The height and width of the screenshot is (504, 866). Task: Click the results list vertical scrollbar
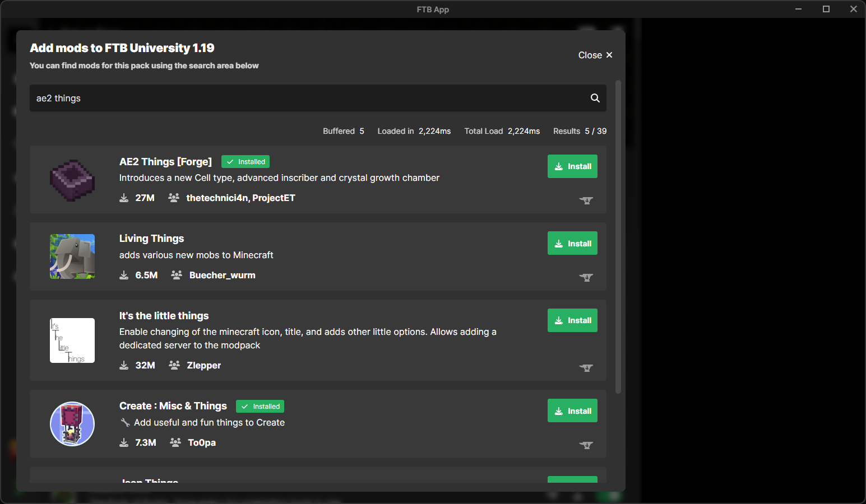coord(618,235)
